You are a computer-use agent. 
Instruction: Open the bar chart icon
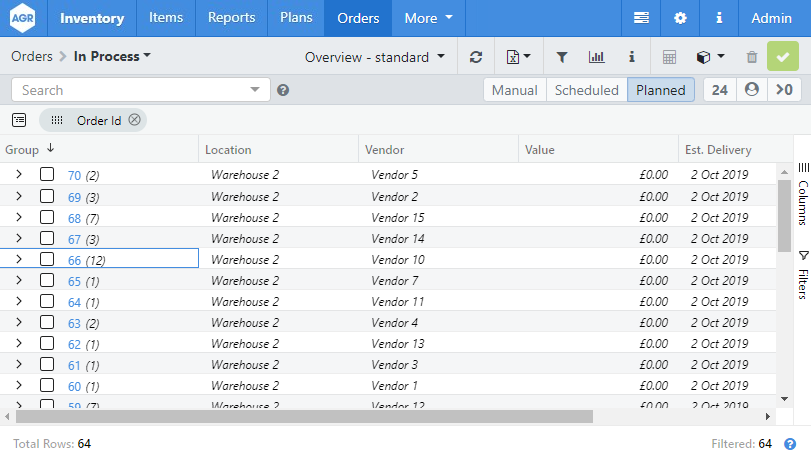pos(597,57)
